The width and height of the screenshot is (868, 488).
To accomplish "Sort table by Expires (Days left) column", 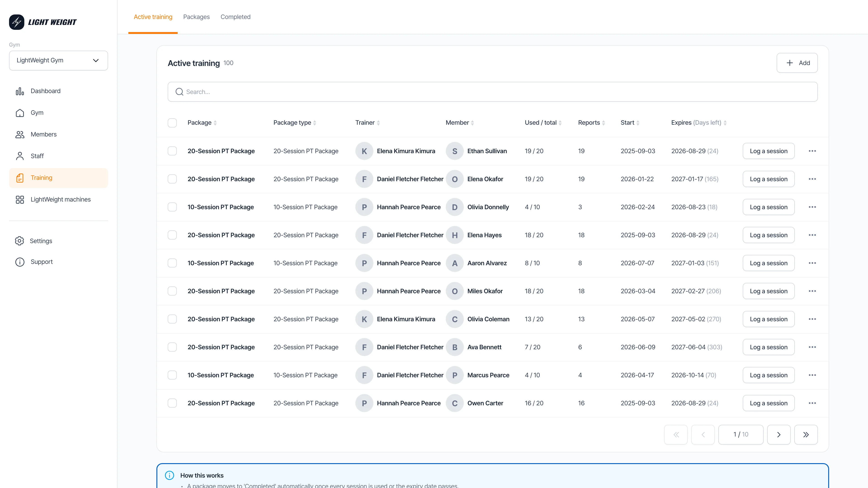I will (x=699, y=123).
